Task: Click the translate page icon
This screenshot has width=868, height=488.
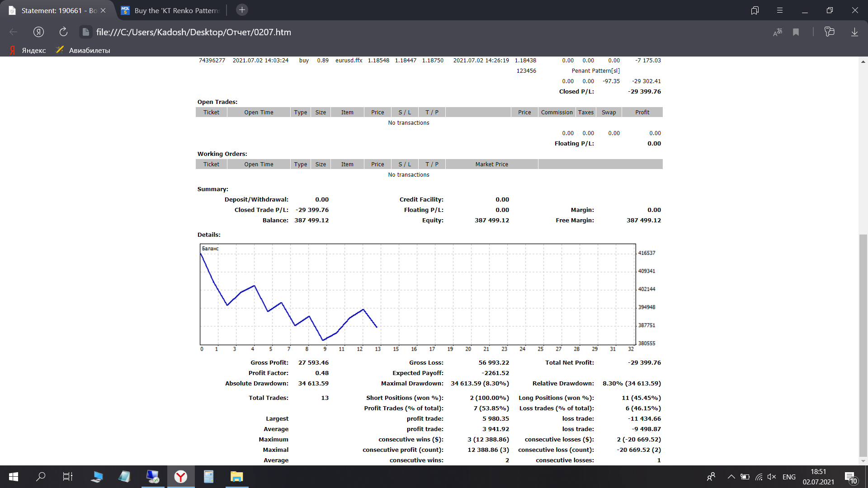Action: tap(778, 32)
